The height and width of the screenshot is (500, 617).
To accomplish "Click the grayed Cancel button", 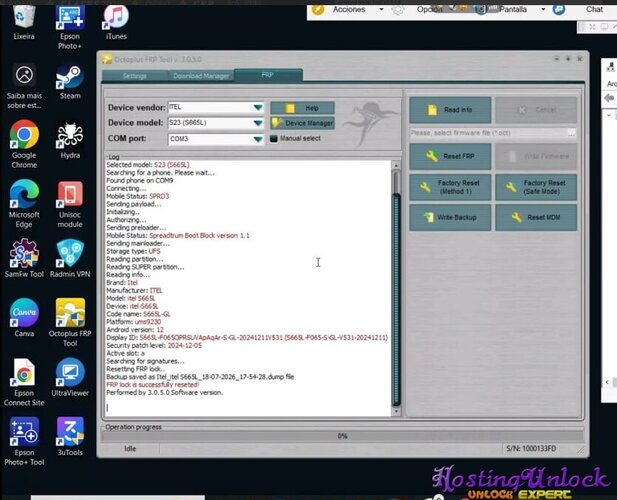I will (536, 110).
